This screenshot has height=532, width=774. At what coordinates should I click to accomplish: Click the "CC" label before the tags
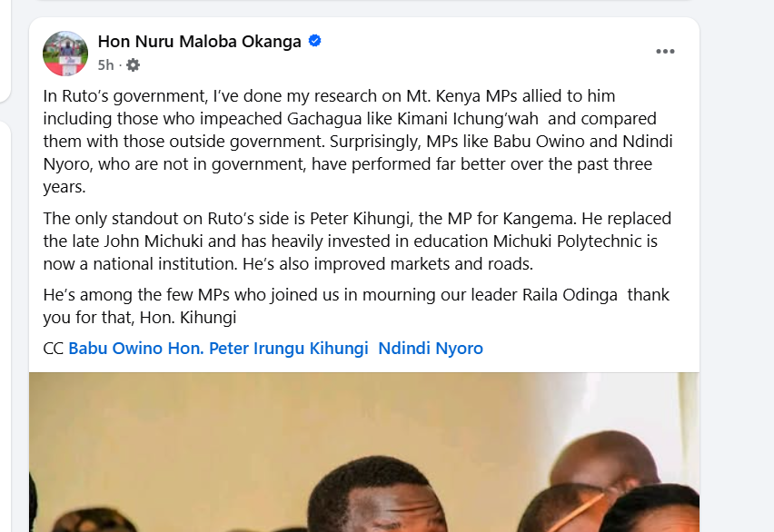tap(53, 349)
